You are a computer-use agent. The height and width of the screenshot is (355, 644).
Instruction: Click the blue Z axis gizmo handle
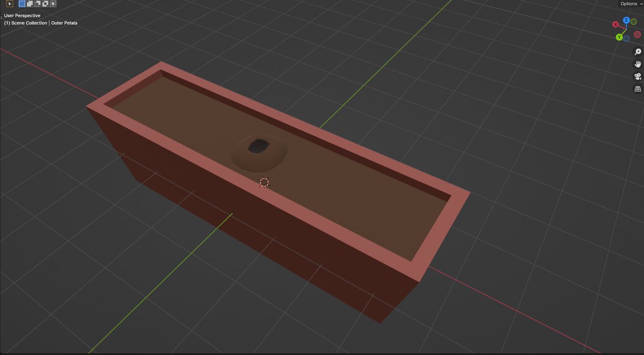626,20
